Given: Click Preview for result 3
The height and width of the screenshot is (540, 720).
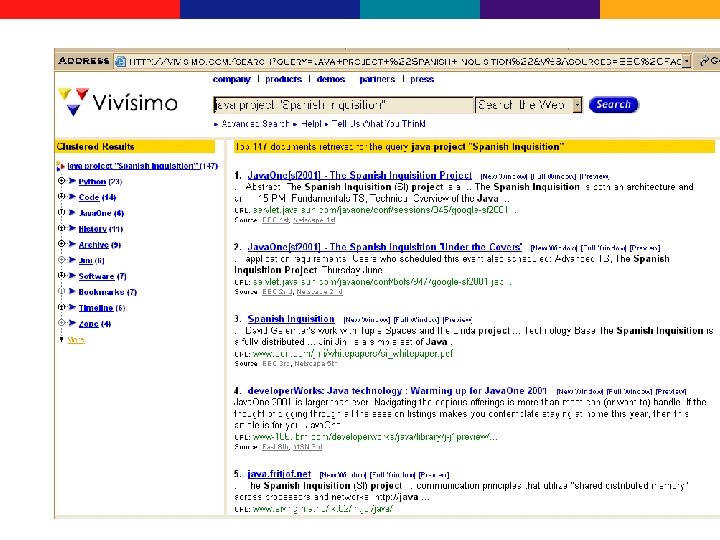Looking at the screenshot, I should 457,320.
